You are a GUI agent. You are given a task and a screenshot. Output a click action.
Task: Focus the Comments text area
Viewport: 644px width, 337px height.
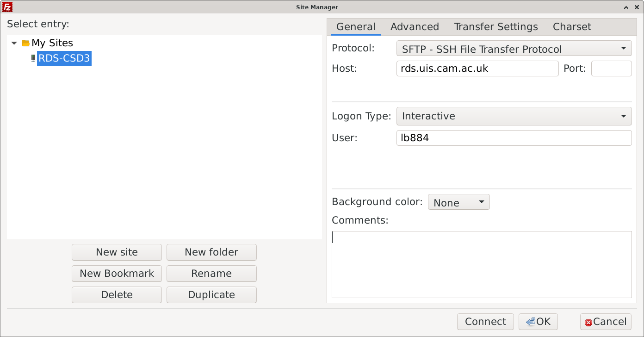point(481,264)
